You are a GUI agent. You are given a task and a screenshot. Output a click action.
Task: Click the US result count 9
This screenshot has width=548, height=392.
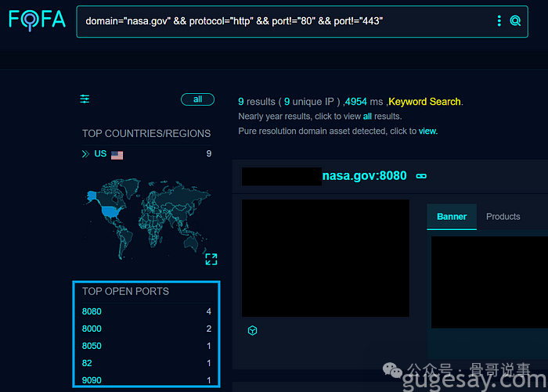coord(209,153)
